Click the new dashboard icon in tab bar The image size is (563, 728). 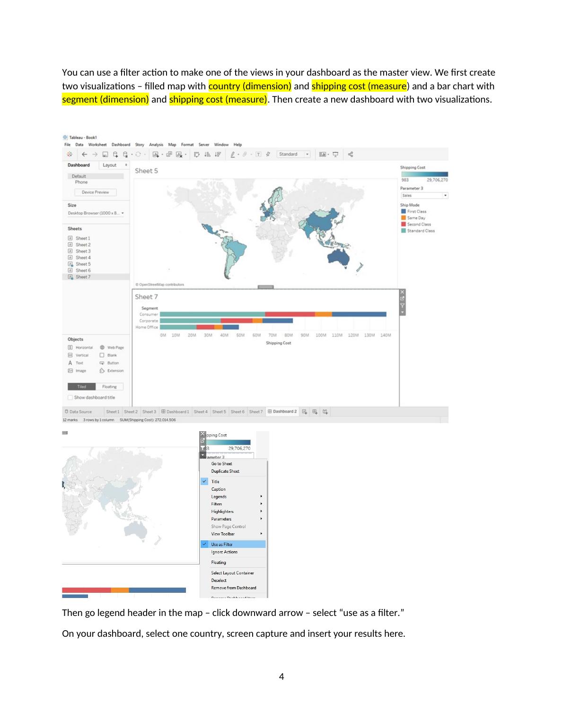pos(315,412)
